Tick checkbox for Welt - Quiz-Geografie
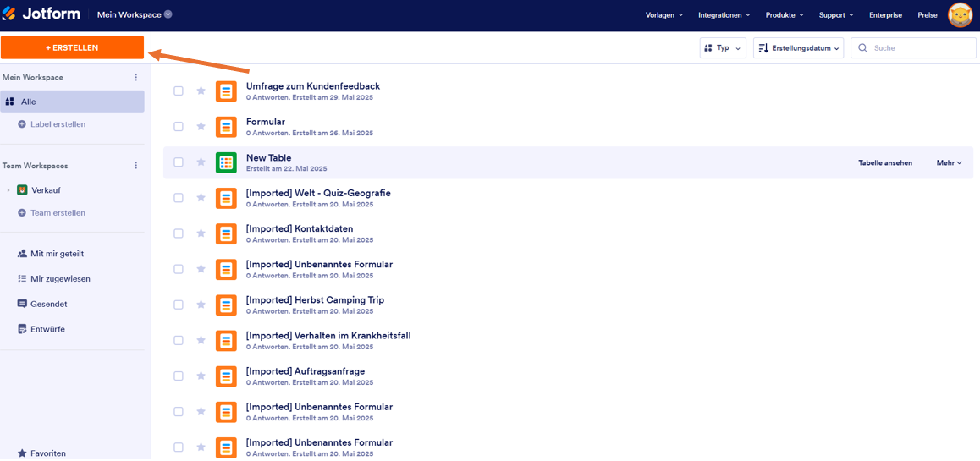 click(179, 197)
